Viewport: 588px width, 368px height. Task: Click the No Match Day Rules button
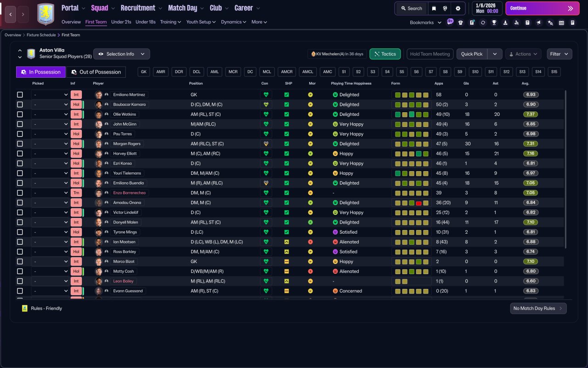pos(538,308)
